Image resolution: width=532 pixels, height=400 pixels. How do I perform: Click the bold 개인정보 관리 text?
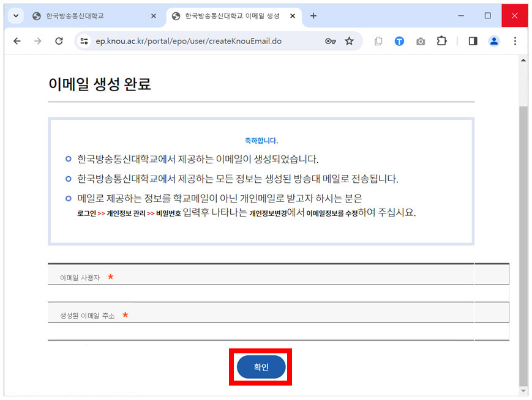(126, 213)
